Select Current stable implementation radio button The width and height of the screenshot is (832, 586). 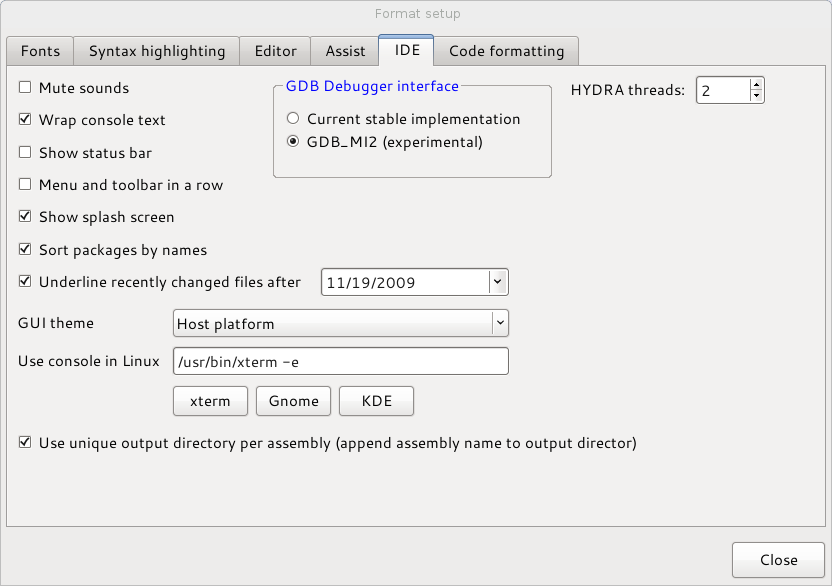point(293,119)
